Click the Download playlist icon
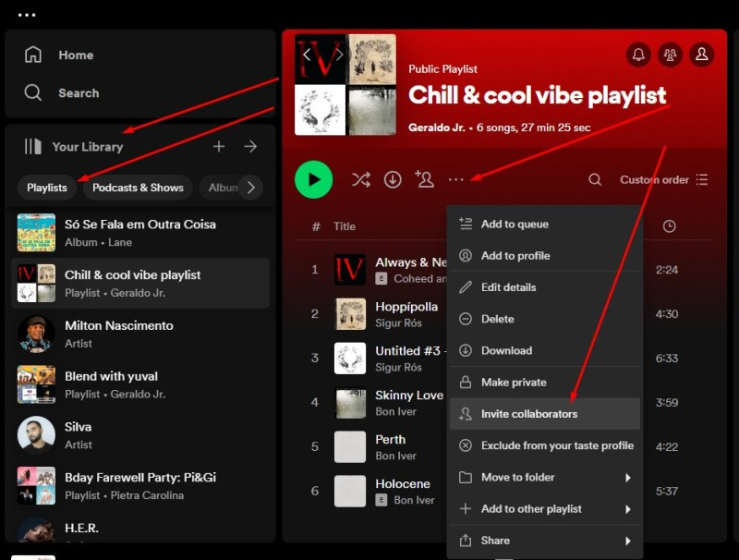Viewport: 739px width, 560px height. click(392, 180)
